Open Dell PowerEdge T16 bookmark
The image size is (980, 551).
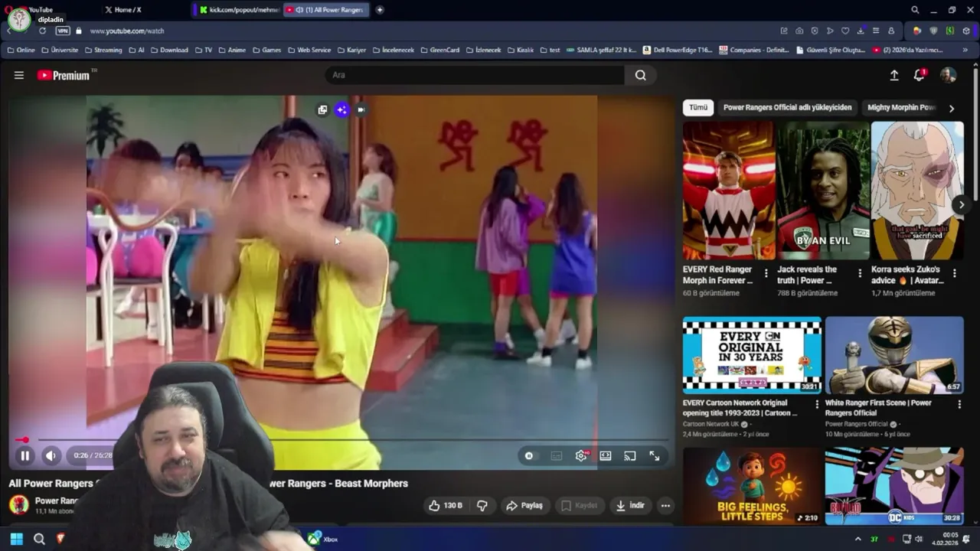pyautogui.click(x=678, y=50)
